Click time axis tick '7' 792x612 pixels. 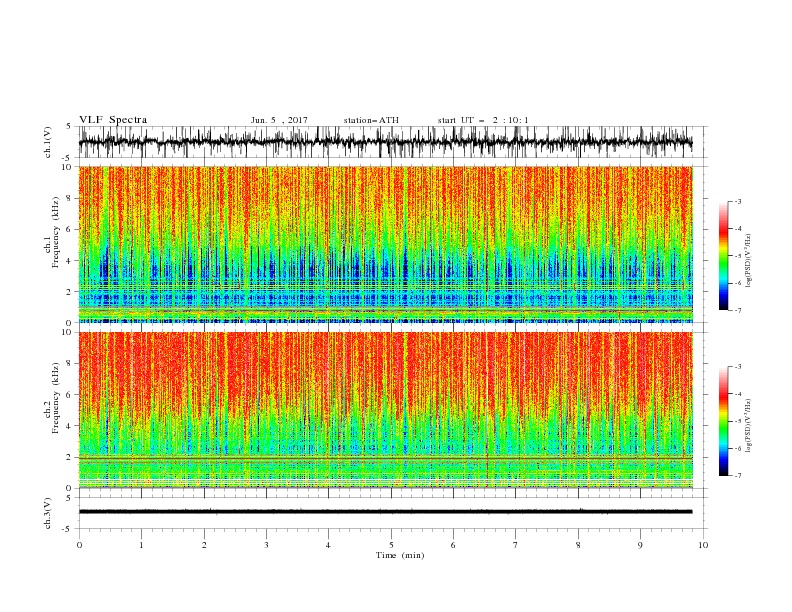pos(516,545)
